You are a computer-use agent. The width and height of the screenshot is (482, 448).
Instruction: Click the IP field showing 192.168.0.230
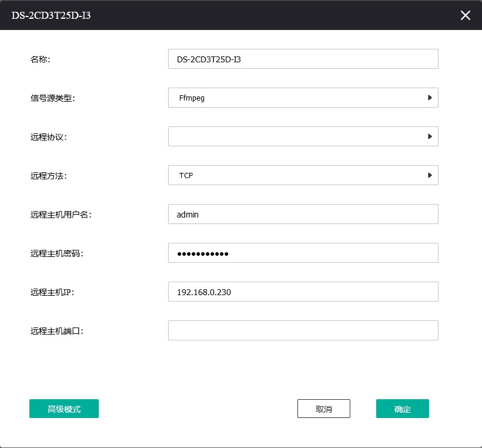click(303, 292)
